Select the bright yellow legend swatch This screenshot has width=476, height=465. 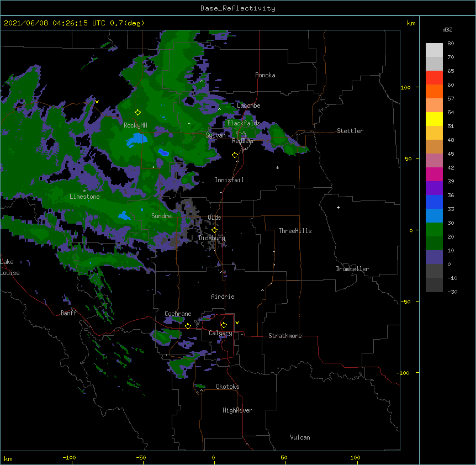tap(434, 119)
